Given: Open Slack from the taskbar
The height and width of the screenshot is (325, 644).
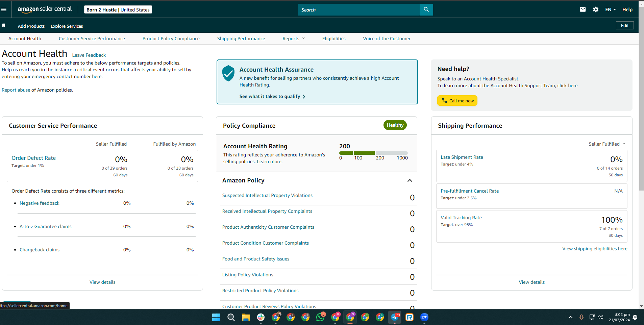Looking at the screenshot, I should pyautogui.click(x=261, y=317).
